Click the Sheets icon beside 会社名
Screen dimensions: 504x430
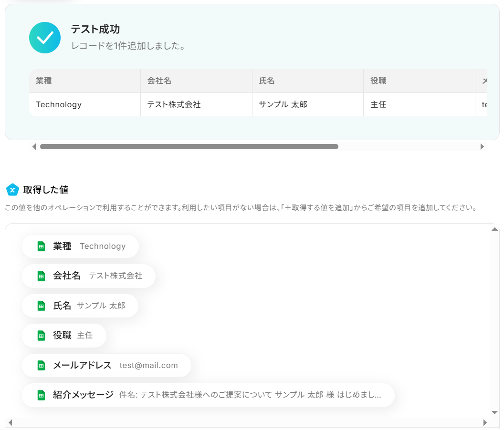pos(41,276)
